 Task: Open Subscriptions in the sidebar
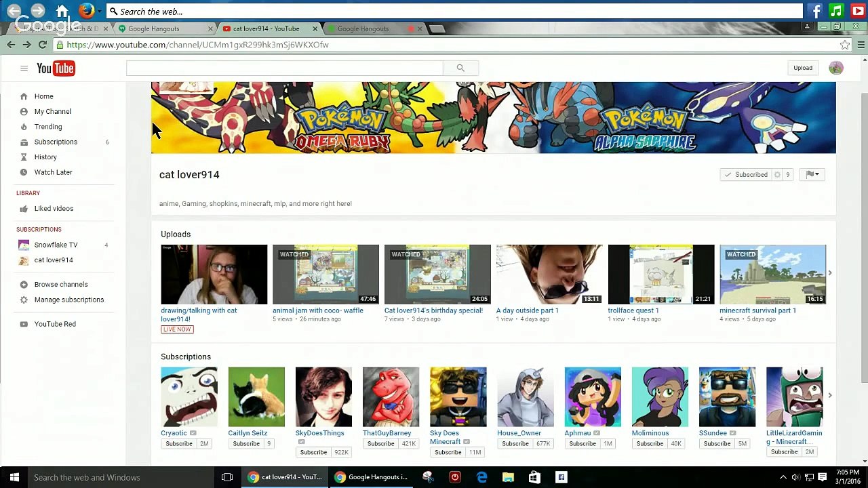56,142
